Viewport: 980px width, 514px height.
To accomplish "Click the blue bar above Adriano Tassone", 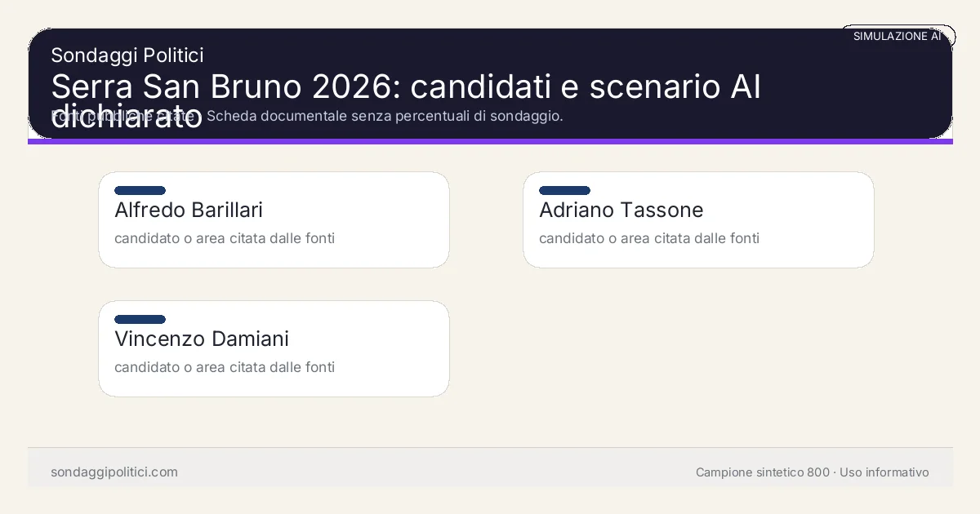I will 564,190.
